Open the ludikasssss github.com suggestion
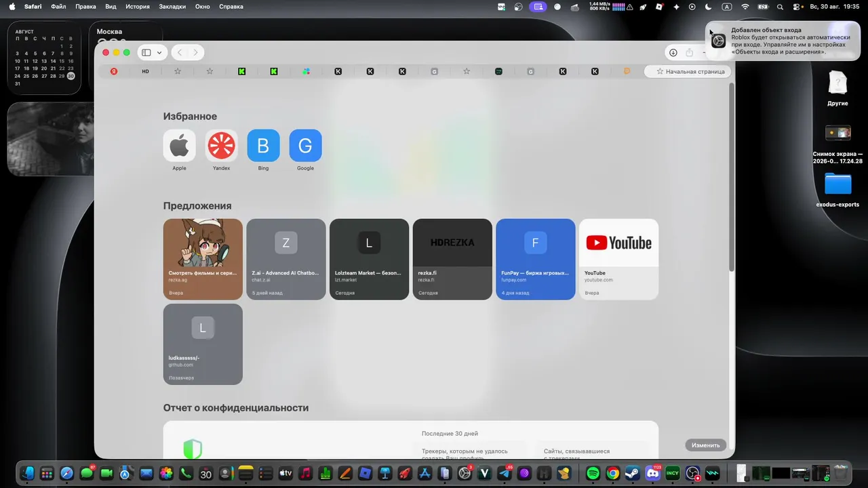The image size is (868, 488). tap(203, 344)
